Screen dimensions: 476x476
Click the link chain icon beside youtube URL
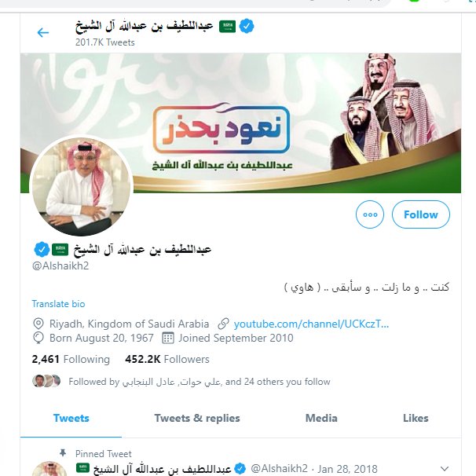click(223, 324)
